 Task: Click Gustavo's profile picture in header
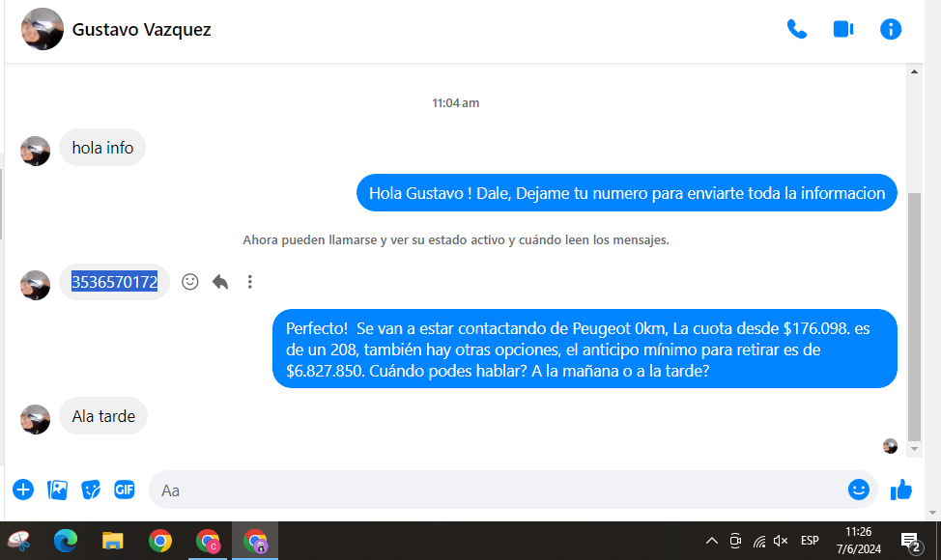(x=43, y=29)
